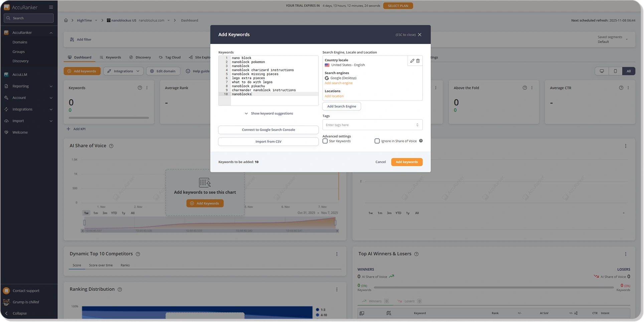
Task: Open Above the Fold help icon
Action: coord(525,88)
